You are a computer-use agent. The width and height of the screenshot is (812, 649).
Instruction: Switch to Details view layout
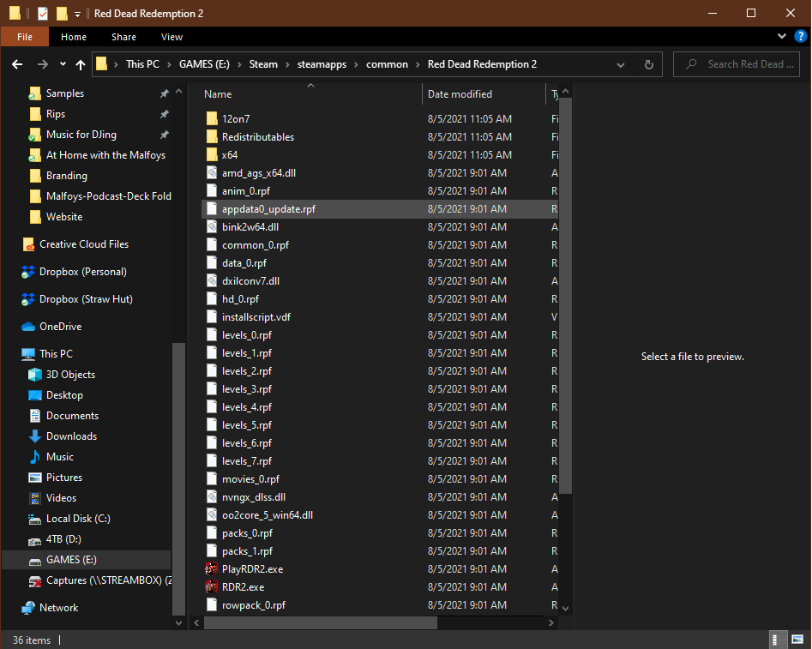tap(775, 640)
